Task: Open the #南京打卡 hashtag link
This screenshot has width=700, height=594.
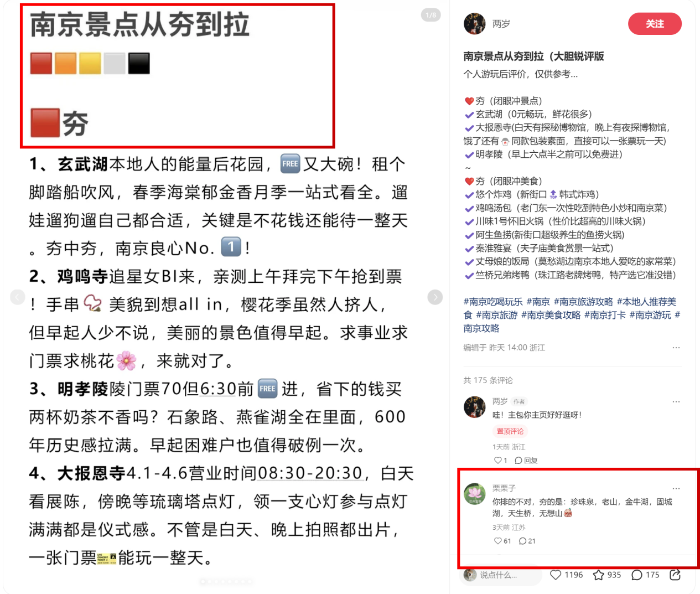Action: (x=605, y=315)
